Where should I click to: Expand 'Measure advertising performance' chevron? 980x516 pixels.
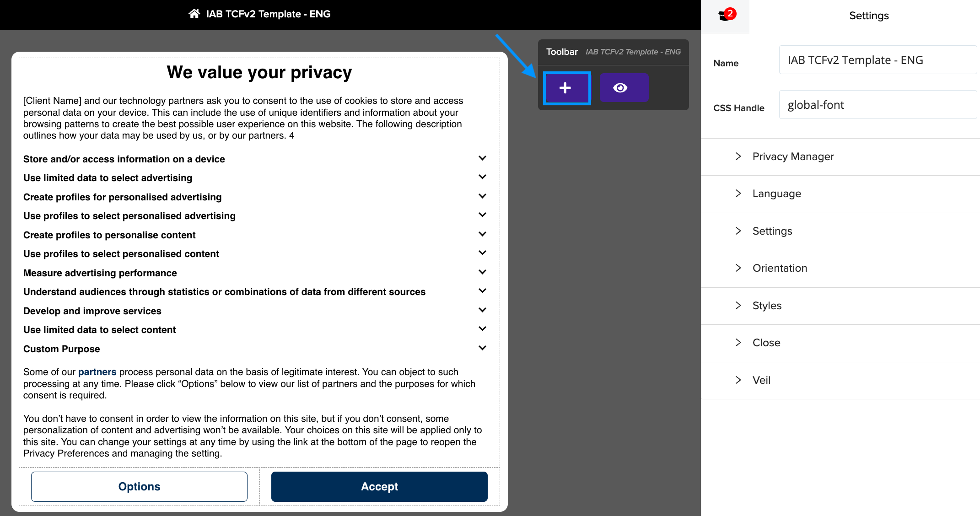coord(482,272)
